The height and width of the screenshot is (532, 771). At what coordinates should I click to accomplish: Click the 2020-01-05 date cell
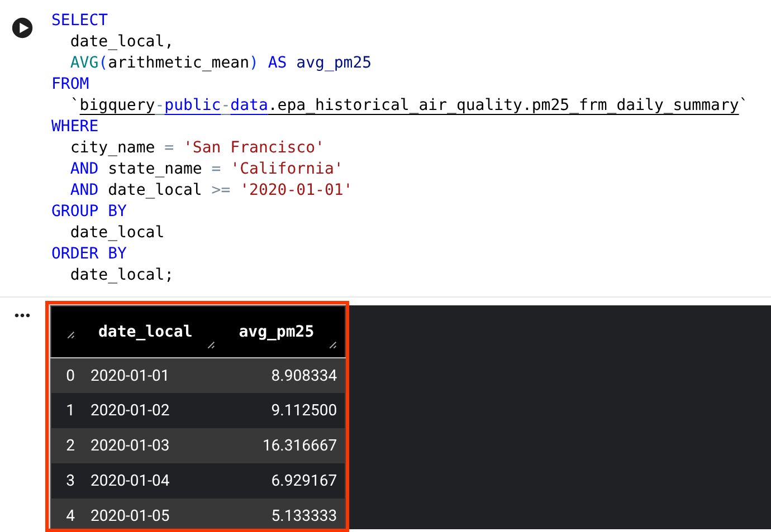(x=130, y=515)
